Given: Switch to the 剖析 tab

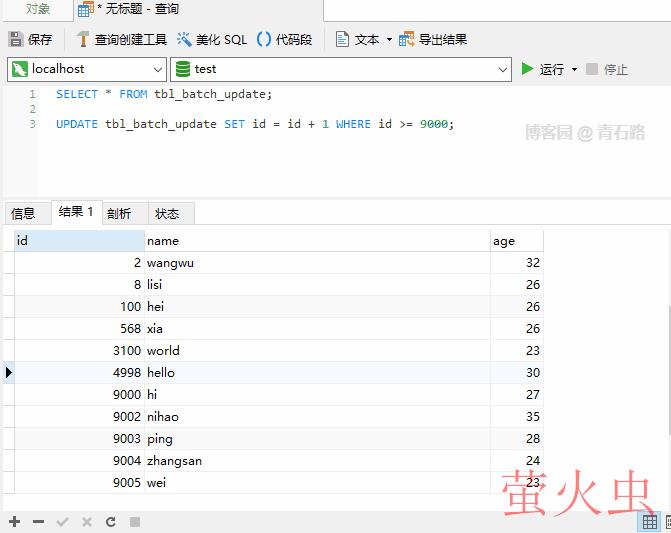Looking at the screenshot, I should pyautogui.click(x=119, y=213).
